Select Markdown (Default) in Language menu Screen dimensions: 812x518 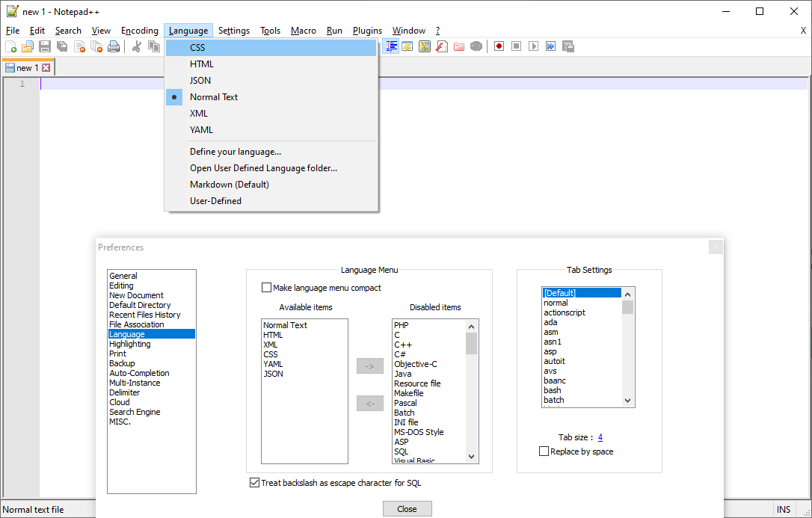[271, 185]
